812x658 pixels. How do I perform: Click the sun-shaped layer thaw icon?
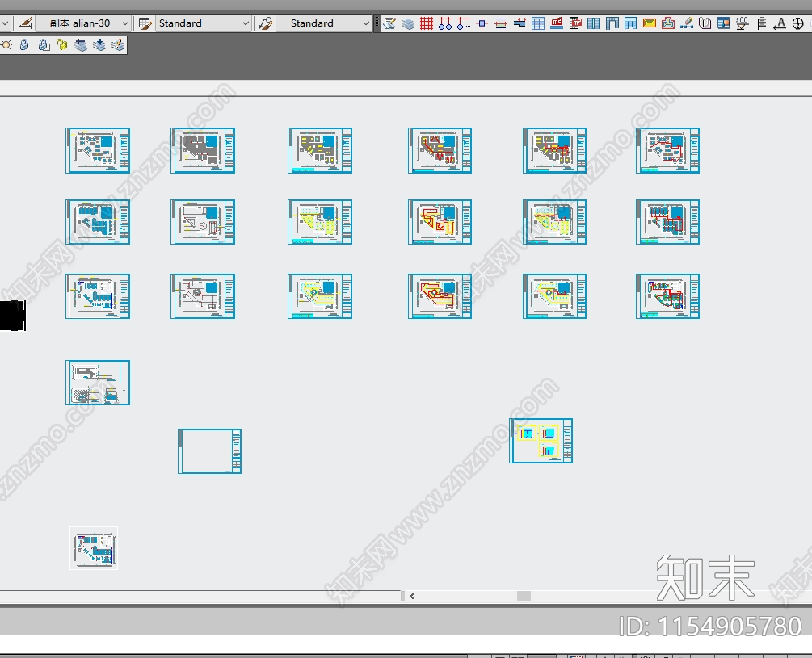coord(6,45)
